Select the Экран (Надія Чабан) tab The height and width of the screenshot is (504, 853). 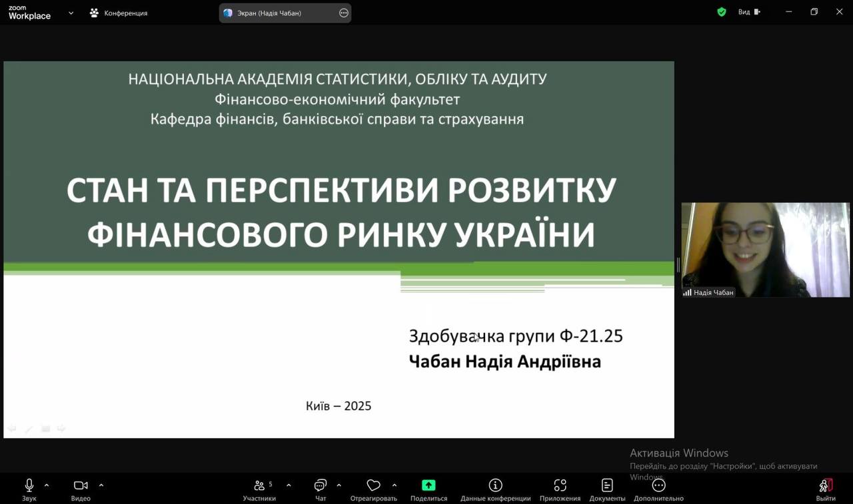[x=270, y=13]
